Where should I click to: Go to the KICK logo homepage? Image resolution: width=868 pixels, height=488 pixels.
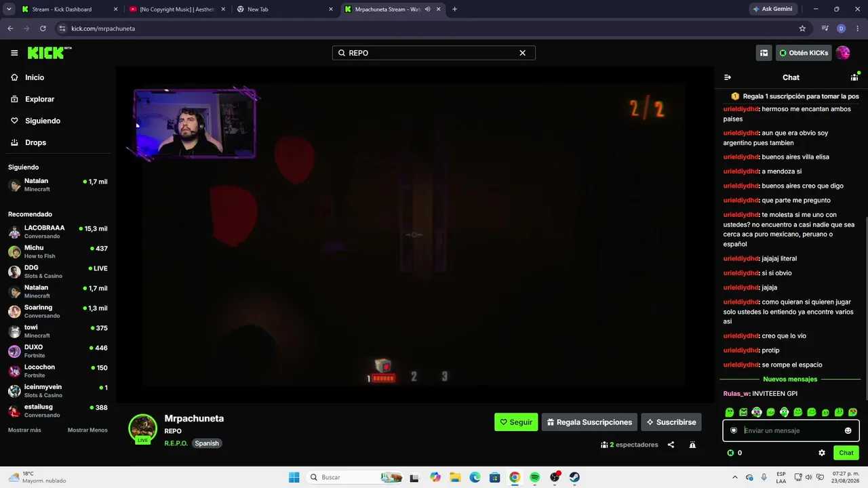pos(50,53)
